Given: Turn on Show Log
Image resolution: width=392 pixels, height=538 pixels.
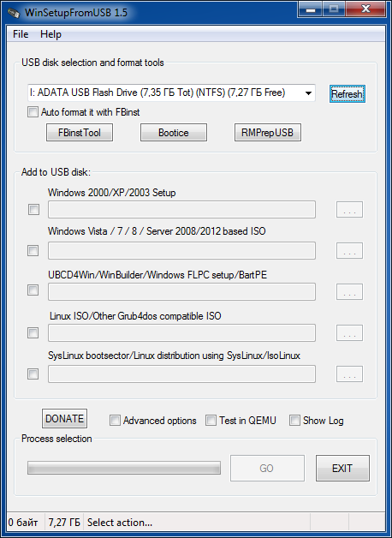Looking at the screenshot, I should [294, 421].
